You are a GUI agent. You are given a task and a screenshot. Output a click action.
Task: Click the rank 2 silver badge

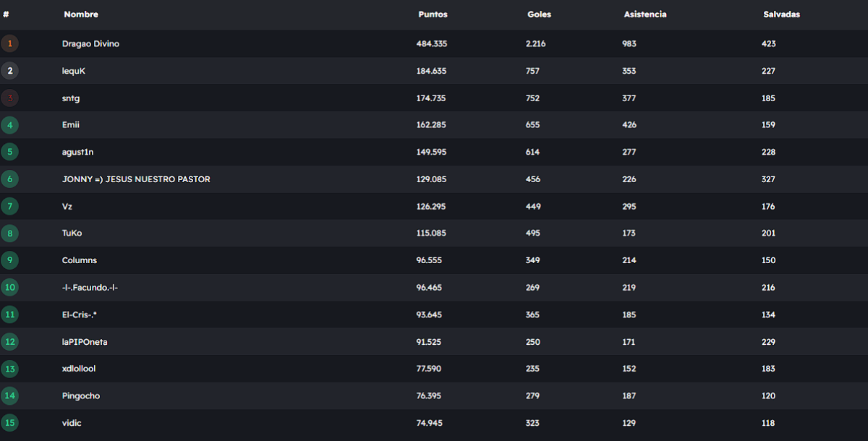[9, 71]
